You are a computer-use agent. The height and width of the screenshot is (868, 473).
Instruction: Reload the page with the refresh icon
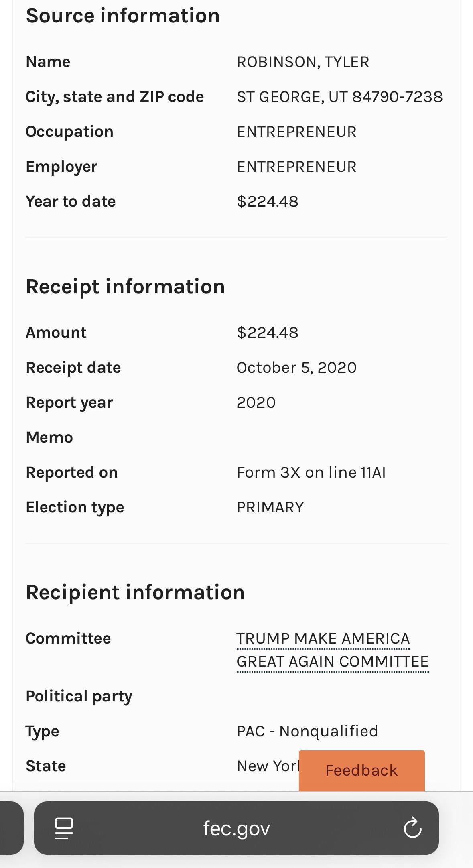pyautogui.click(x=412, y=828)
